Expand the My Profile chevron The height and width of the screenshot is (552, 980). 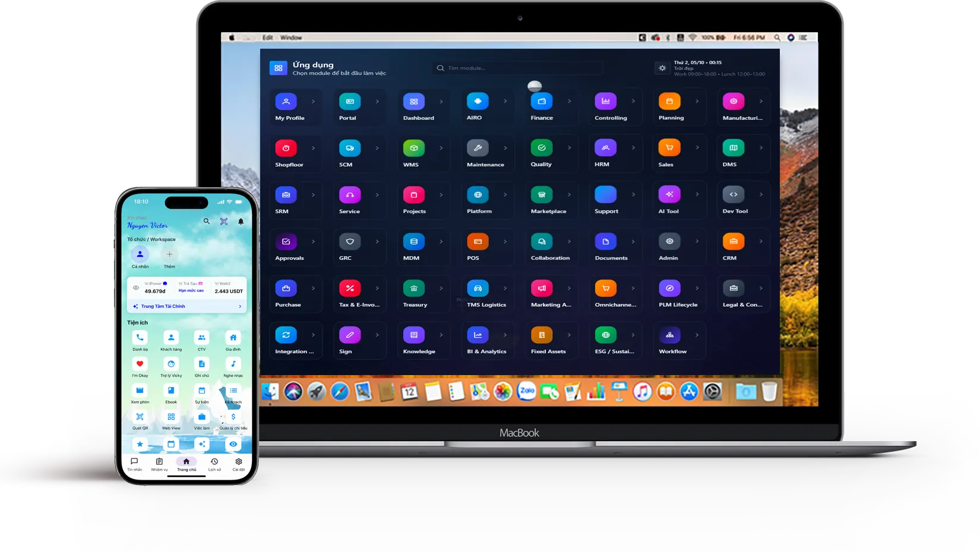[313, 101]
